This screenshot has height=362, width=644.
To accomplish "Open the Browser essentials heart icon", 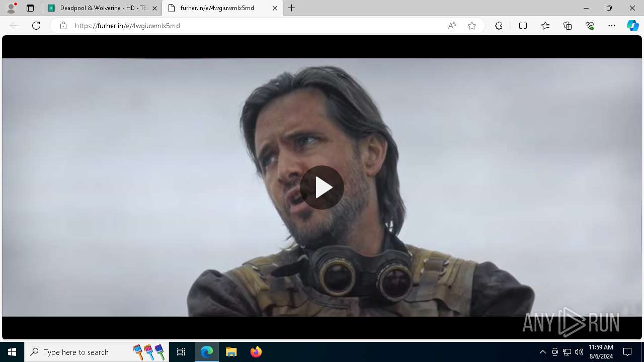I will (590, 26).
